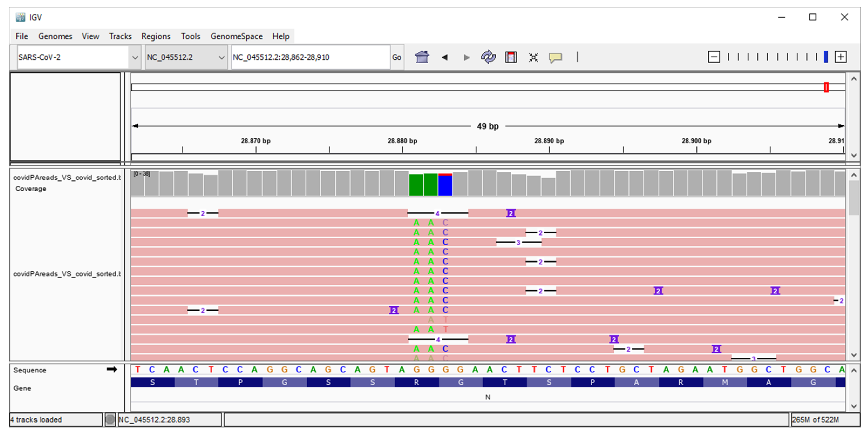Open the Tracks menu
The height and width of the screenshot is (433, 868).
point(120,36)
